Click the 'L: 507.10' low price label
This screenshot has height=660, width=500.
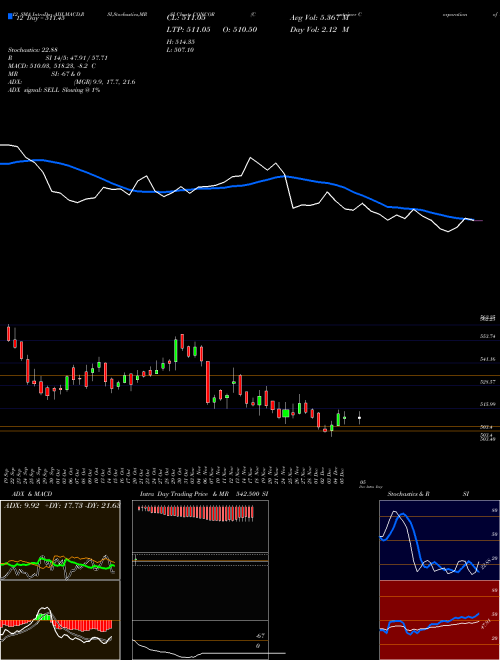(x=181, y=50)
